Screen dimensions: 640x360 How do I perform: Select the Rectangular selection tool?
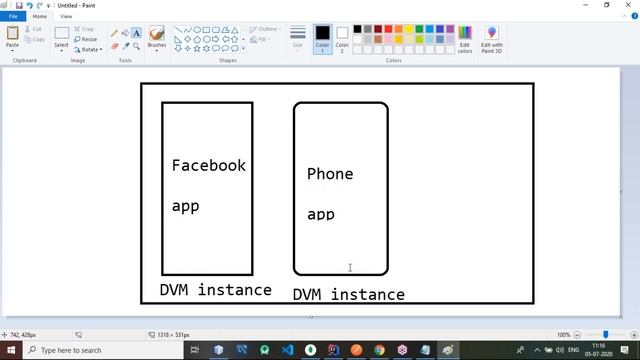[62, 33]
